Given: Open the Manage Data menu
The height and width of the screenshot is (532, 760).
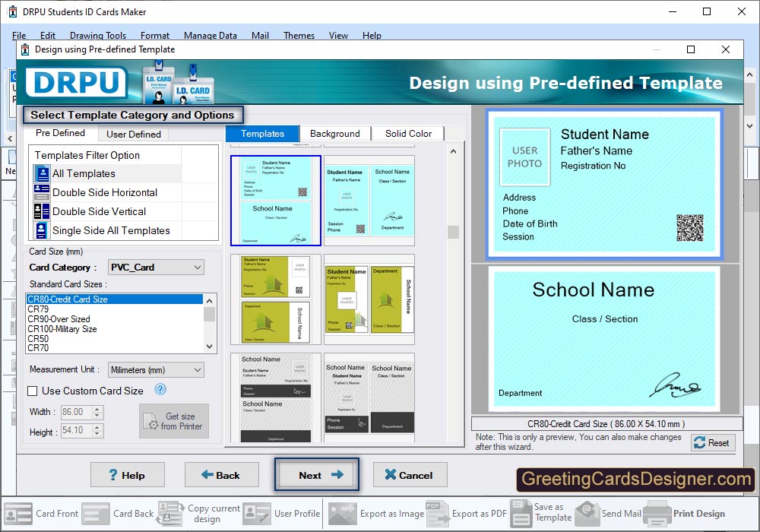Looking at the screenshot, I should click(x=211, y=36).
